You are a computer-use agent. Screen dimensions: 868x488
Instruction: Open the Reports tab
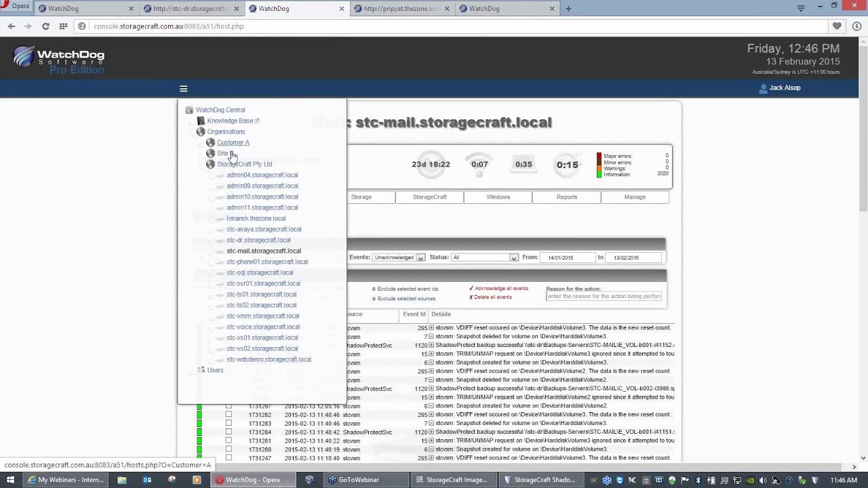tap(567, 197)
